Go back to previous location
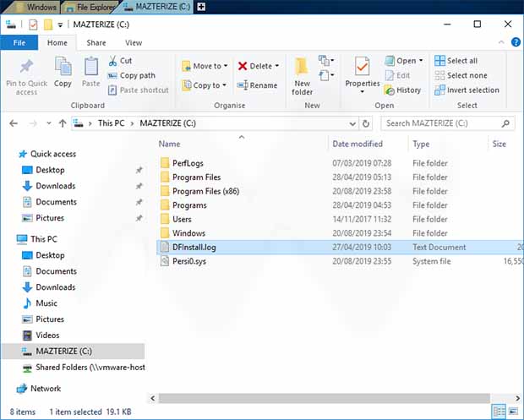 (x=14, y=123)
